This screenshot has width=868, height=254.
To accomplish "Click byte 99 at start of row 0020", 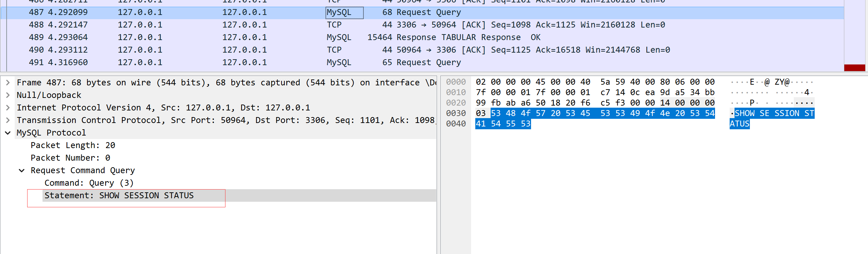I will (481, 103).
